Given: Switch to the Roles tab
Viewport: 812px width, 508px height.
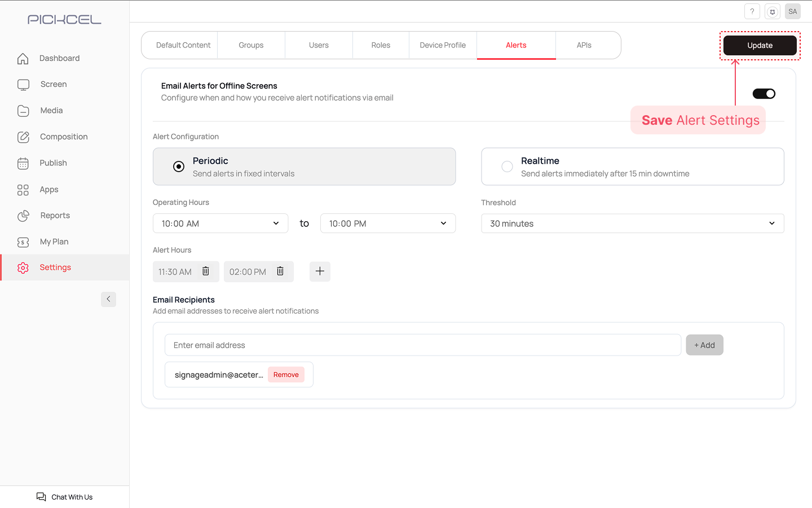Looking at the screenshot, I should tap(381, 45).
